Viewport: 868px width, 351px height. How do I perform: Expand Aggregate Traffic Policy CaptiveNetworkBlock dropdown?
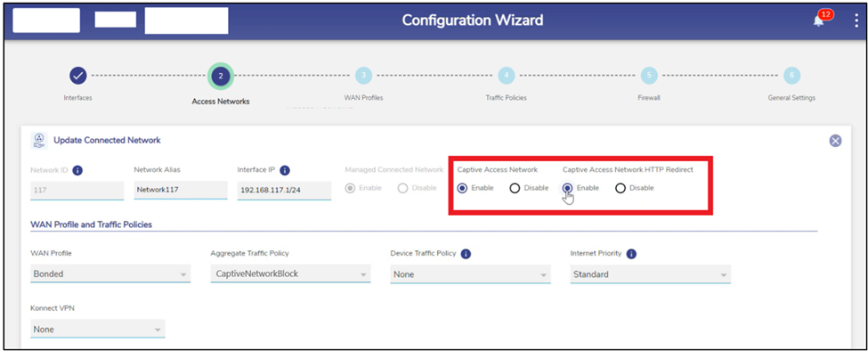click(x=290, y=274)
